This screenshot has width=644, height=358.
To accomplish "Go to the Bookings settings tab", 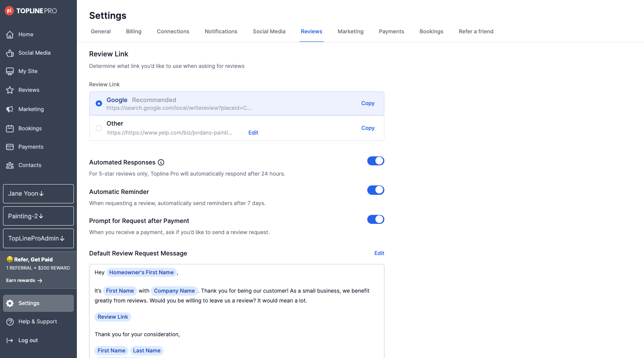I will pyautogui.click(x=431, y=32).
